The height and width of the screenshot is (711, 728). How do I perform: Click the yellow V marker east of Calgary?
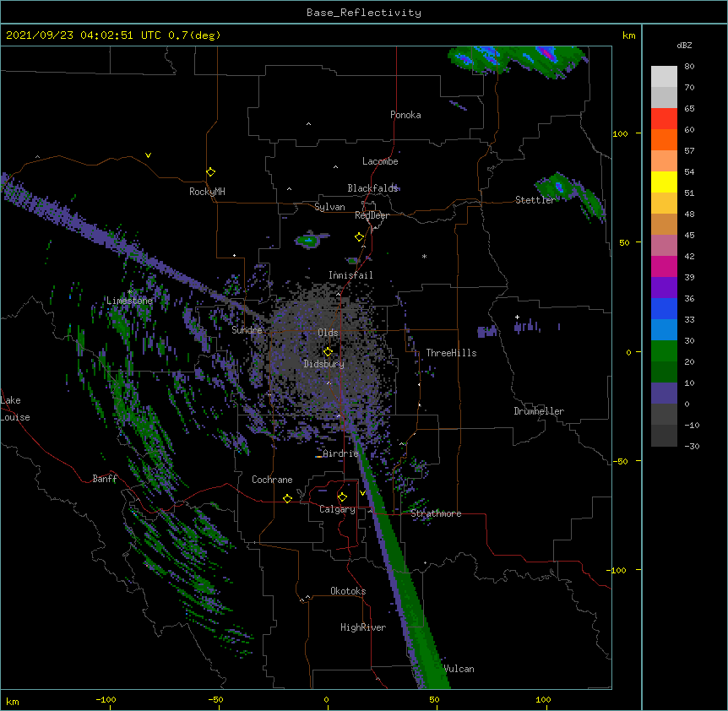pos(362,492)
